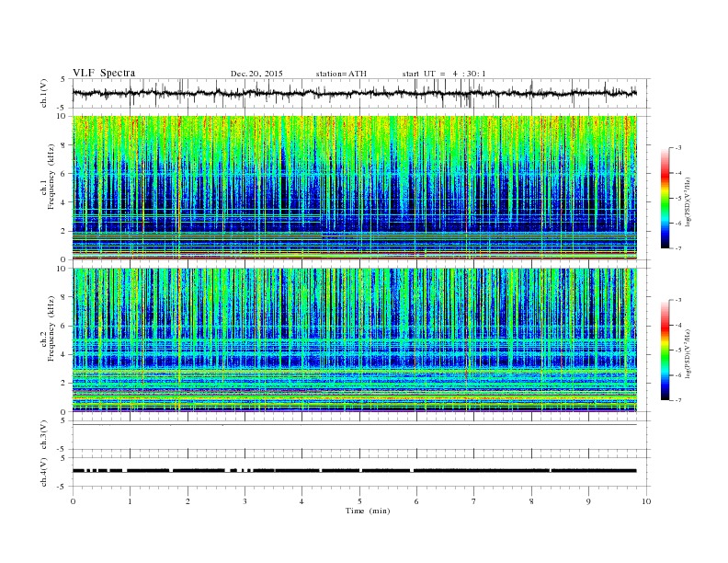Viewport: 728px width, 563px height.
Task: Click time axis tick label "3"
Action: coord(245,501)
